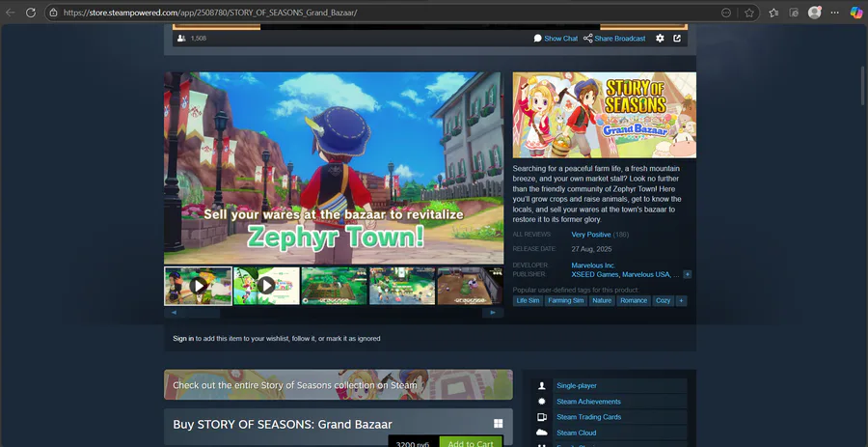The height and width of the screenshot is (447, 868).
Task: Click the Nature tag
Action: coord(602,301)
